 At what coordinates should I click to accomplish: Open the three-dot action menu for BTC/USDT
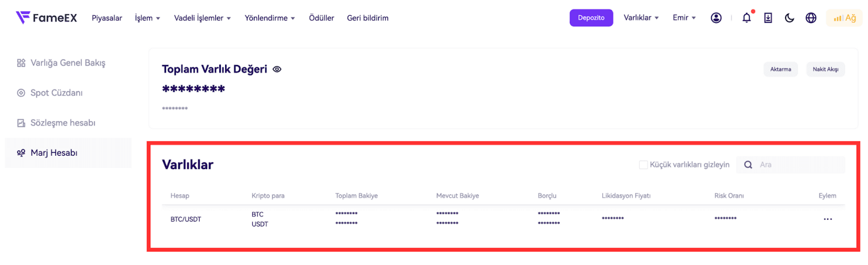tap(827, 219)
